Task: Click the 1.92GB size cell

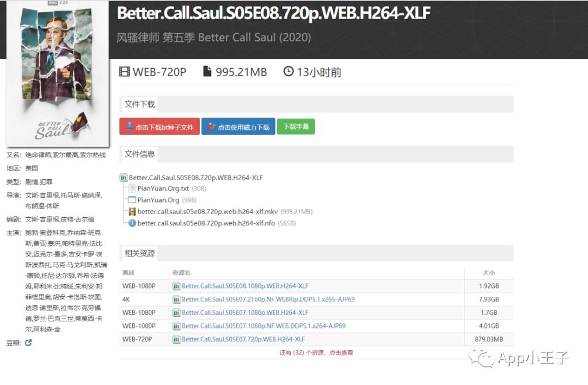Action: 489,286
